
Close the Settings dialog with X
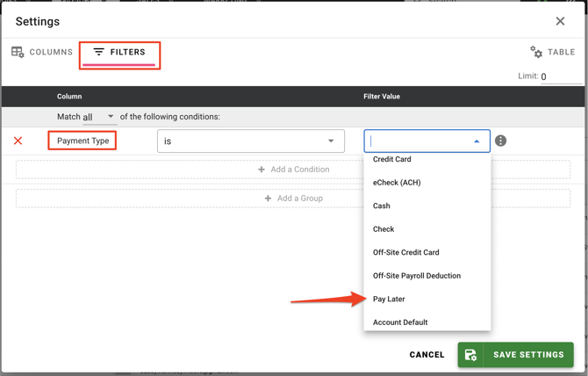pyautogui.click(x=560, y=21)
